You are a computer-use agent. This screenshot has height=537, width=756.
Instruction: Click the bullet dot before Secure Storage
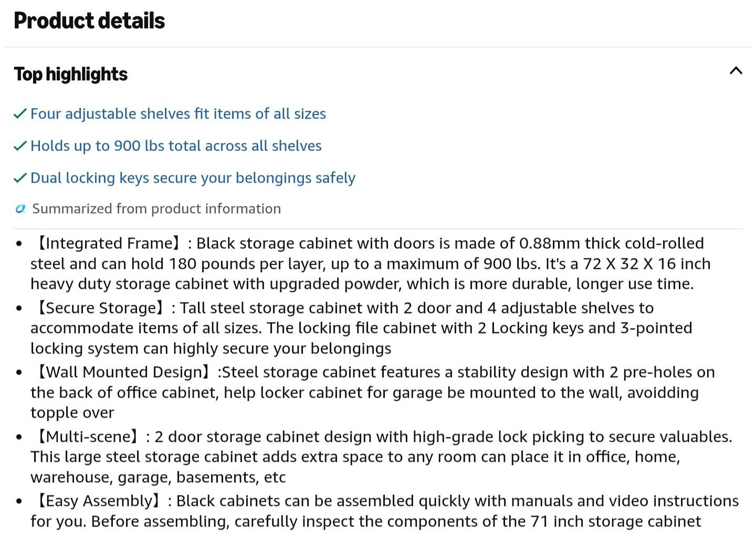point(19,308)
